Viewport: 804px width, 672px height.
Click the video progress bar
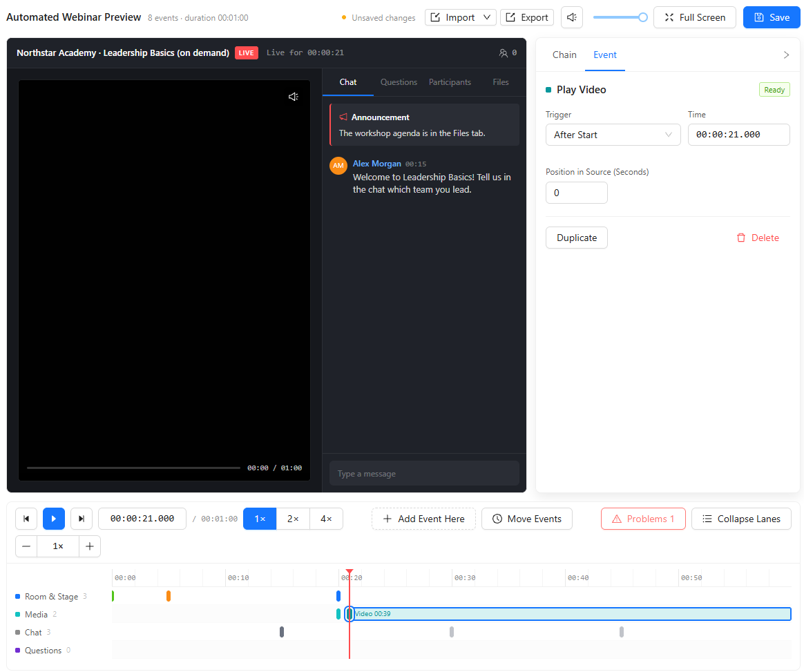[x=133, y=468]
